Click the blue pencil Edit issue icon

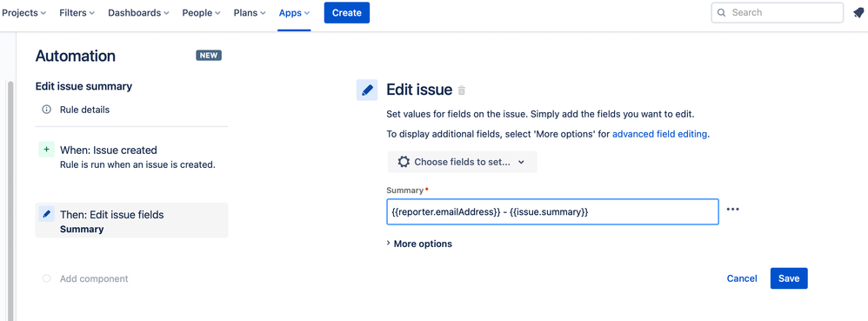[367, 90]
